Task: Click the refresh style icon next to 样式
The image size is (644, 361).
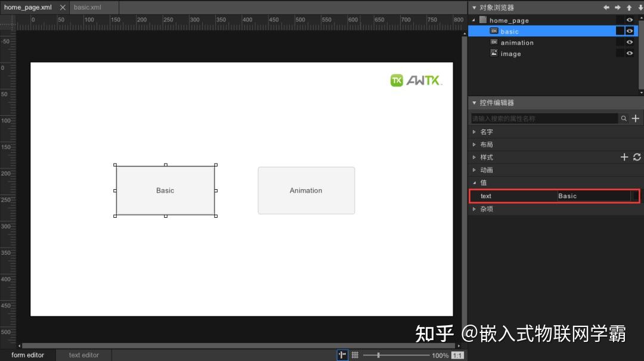Action: click(636, 157)
